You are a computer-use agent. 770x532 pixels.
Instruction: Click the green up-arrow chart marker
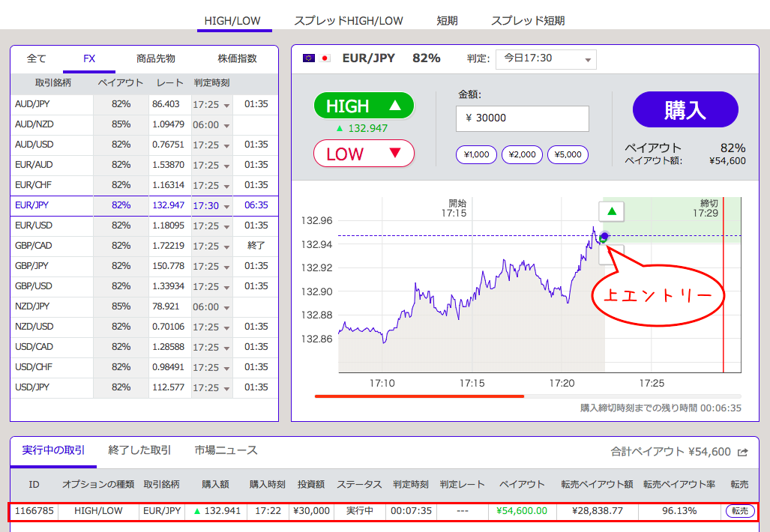[x=612, y=211]
